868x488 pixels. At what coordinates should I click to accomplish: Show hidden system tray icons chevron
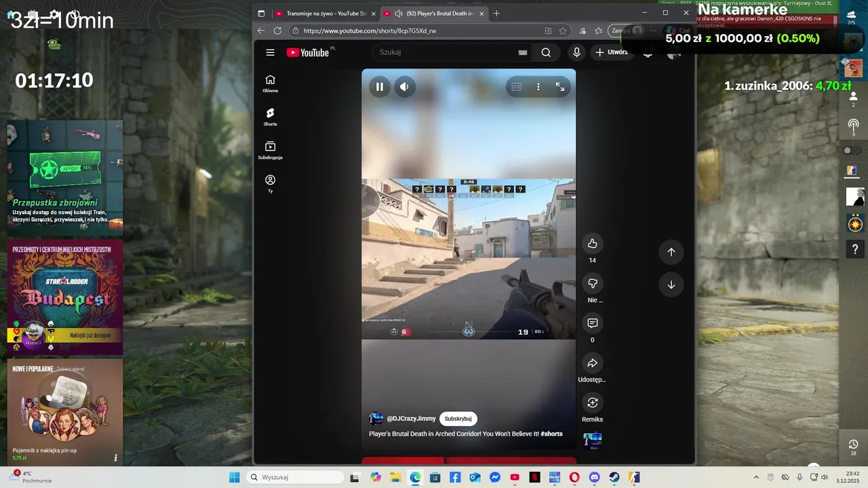[756, 477]
